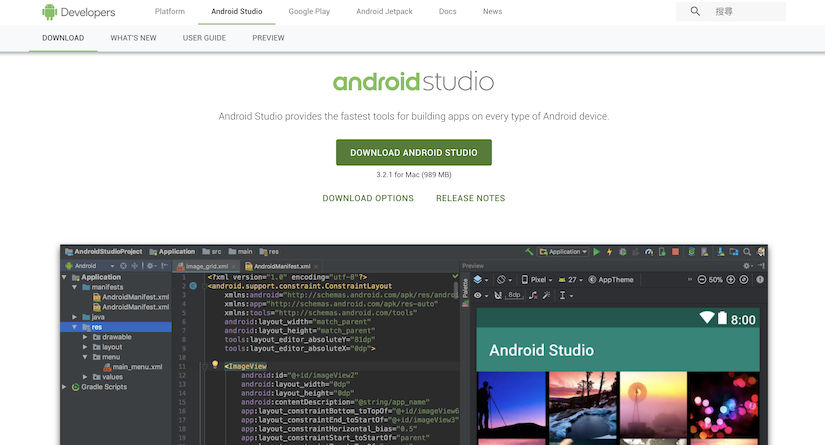Click the Attach debugger to process icon
This screenshot has width=825, height=445.
[x=662, y=252]
